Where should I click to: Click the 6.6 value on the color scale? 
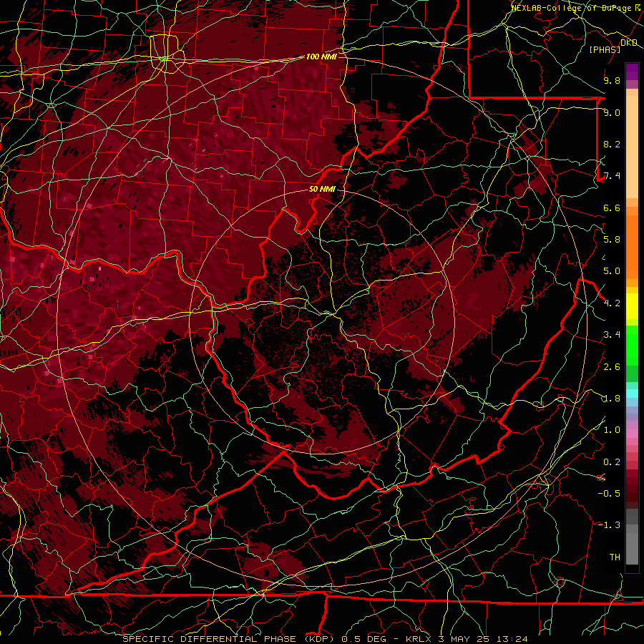tap(612, 208)
